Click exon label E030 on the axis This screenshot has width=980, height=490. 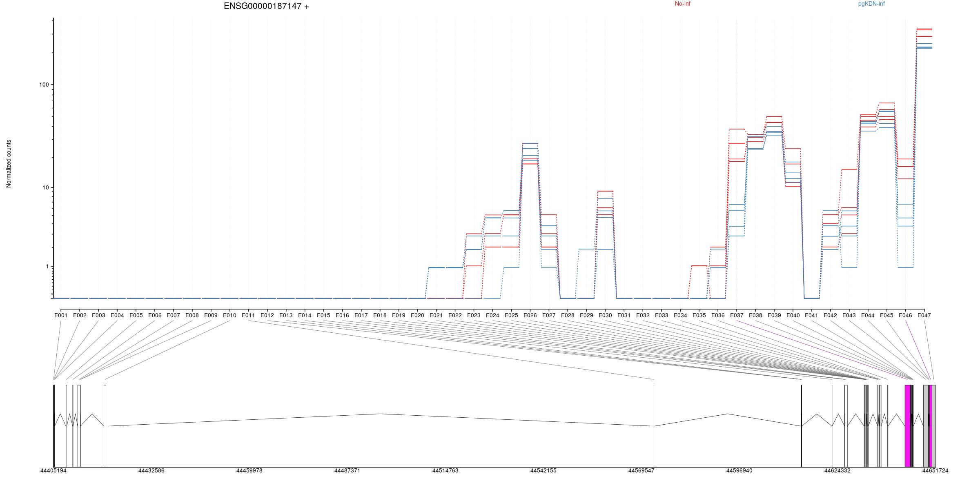tap(605, 316)
